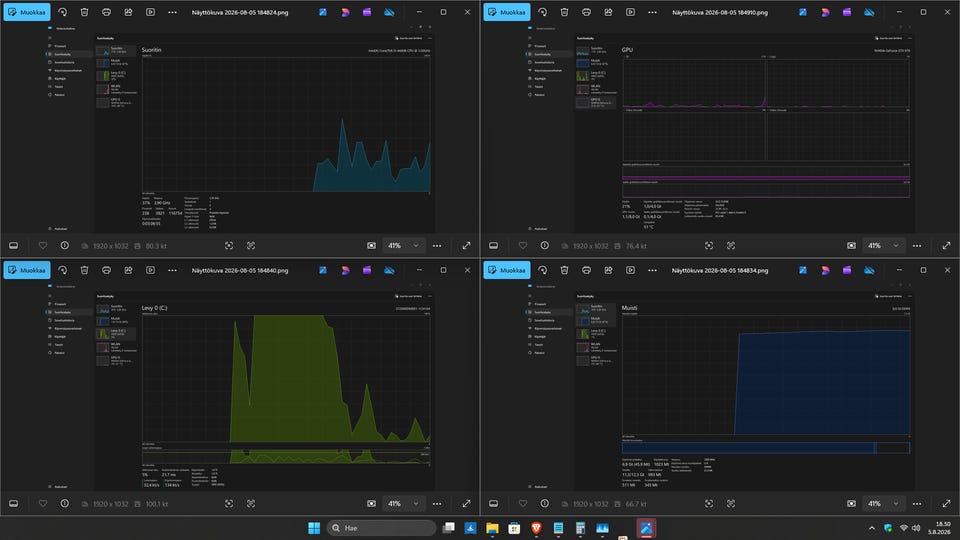Delete the 184824 Suoritin image
Viewport: 960px width, 540px height.
(84, 12)
